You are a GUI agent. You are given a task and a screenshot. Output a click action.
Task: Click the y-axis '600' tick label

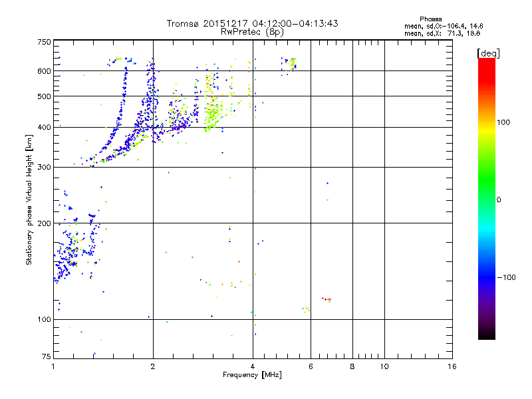point(44,71)
